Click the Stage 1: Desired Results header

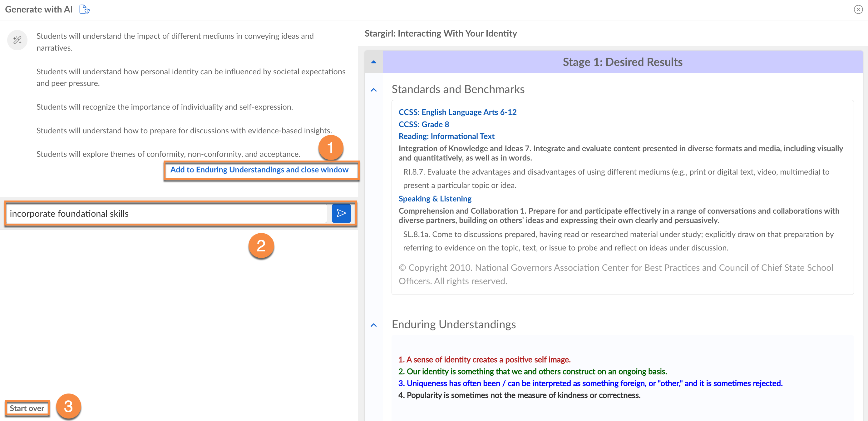622,62
